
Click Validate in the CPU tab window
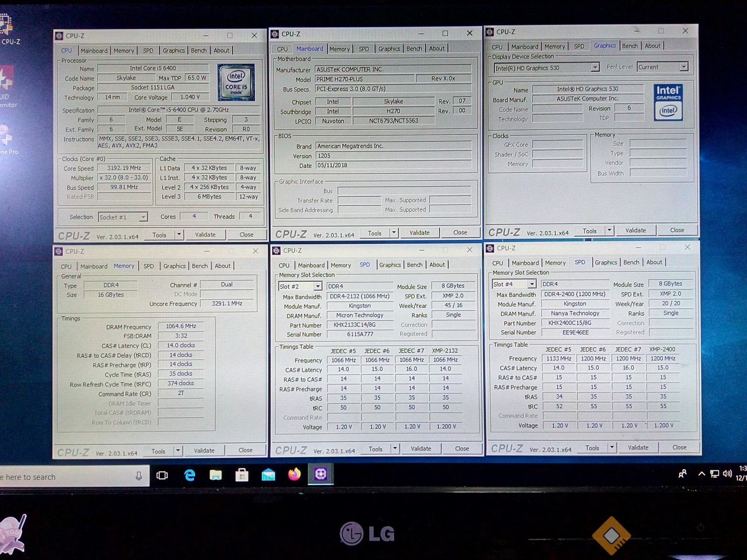(x=205, y=235)
